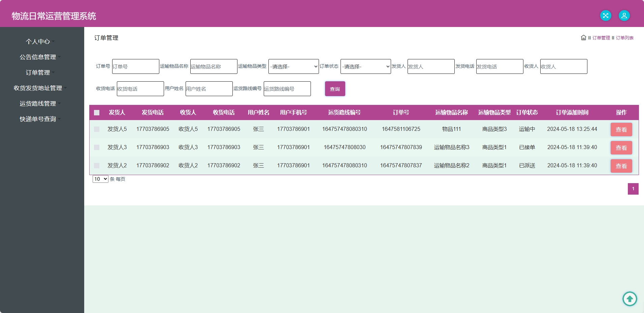Click the home icon in the breadcrumb
The width and height of the screenshot is (644, 313).
[x=583, y=38]
